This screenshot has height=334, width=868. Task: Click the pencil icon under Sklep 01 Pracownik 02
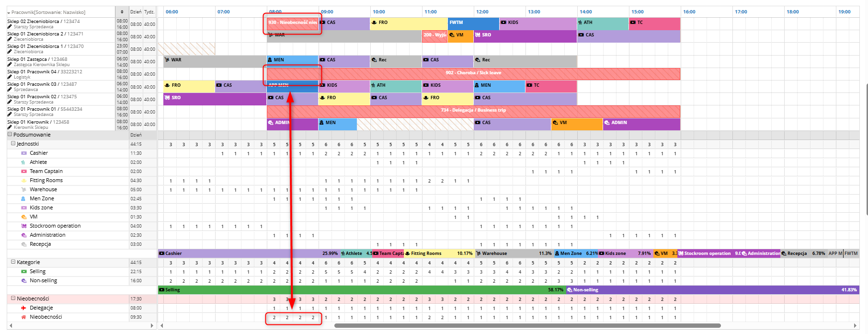(10, 102)
